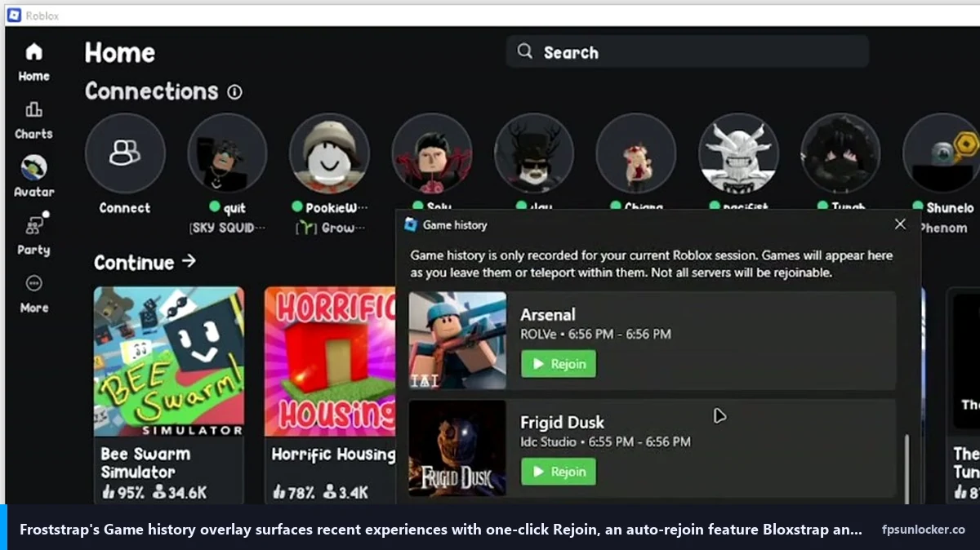Open the Horrific Housing thumbnail
The image size is (980, 550).
tap(330, 361)
